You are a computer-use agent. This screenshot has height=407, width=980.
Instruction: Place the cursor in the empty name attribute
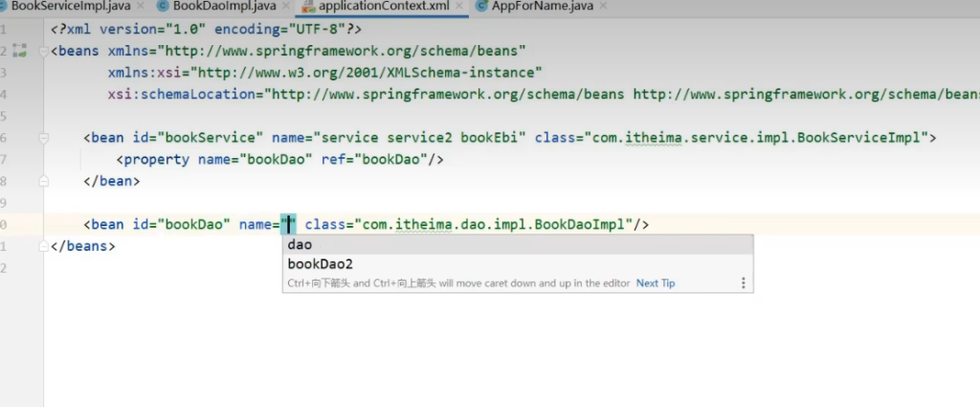tap(288, 224)
